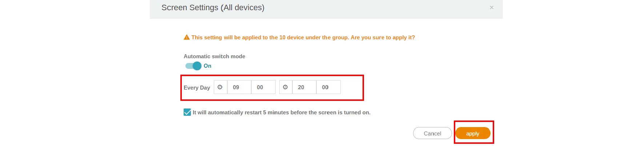Click the orange warning triangle icon
This screenshot has height=146, width=644.
click(187, 37)
